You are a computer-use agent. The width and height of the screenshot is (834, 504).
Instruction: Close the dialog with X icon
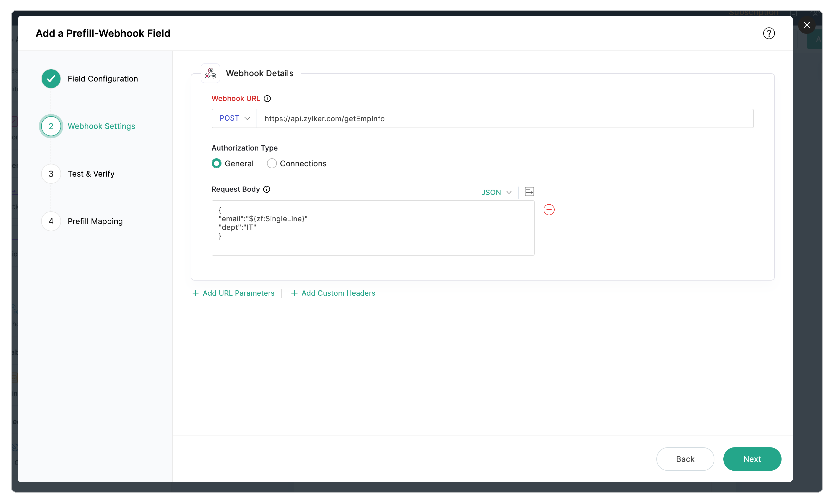point(807,25)
